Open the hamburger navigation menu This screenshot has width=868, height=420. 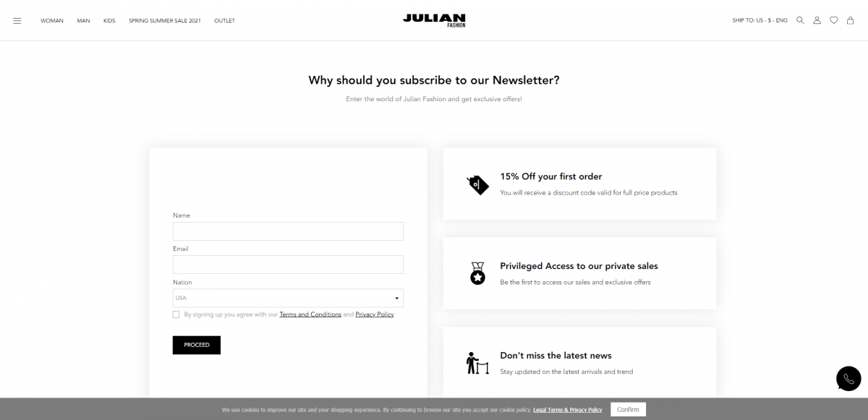click(x=17, y=20)
